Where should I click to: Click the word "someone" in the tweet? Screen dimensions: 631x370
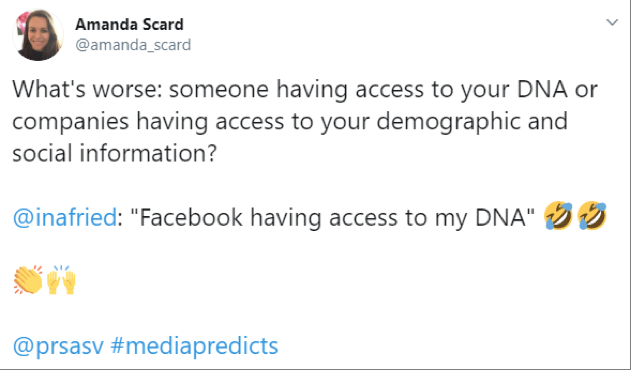pyautogui.click(x=219, y=89)
